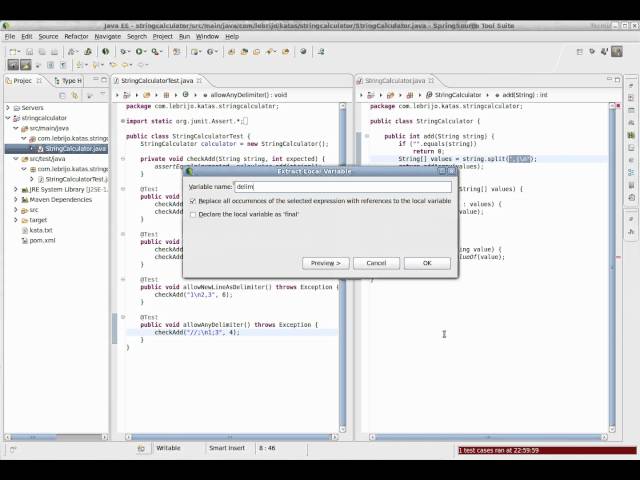Collapse the src/test/java folder
This screenshot has width=640, height=480.
coord(16,159)
